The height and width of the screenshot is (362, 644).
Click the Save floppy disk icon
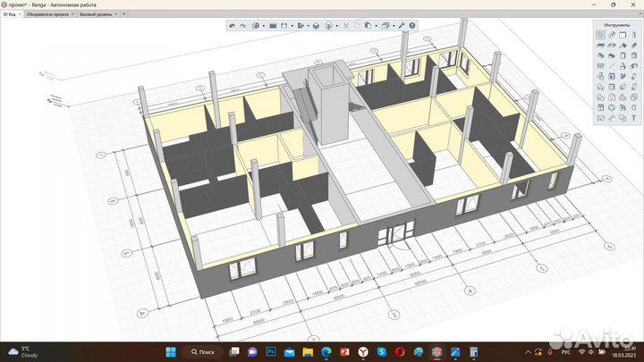pos(283,26)
